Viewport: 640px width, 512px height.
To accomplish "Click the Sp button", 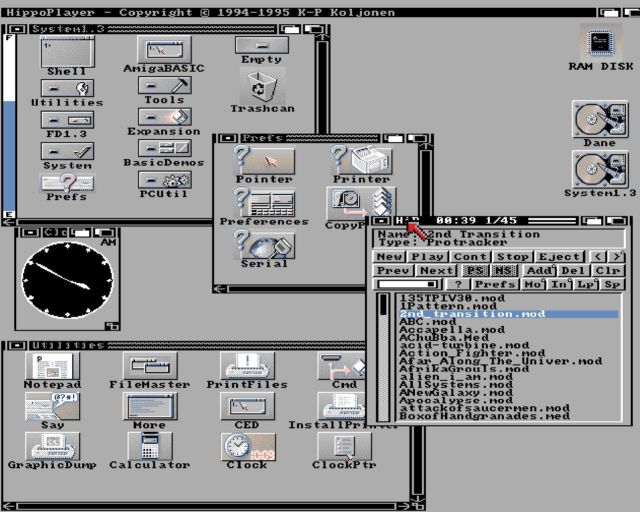I will coord(613,284).
